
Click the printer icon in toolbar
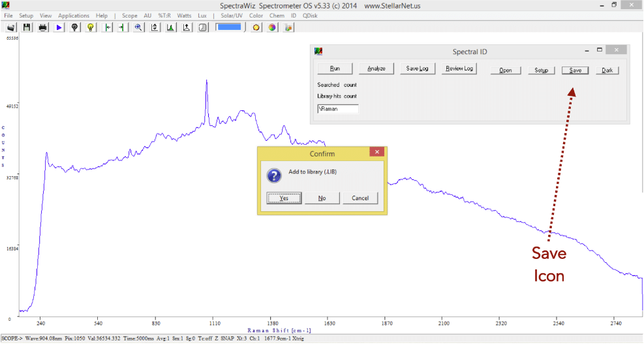click(43, 27)
